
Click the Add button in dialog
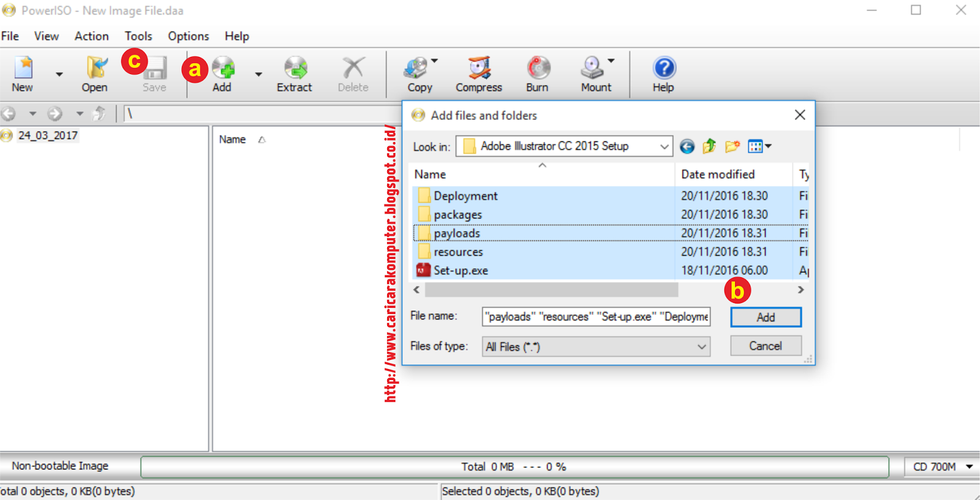(766, 317)
